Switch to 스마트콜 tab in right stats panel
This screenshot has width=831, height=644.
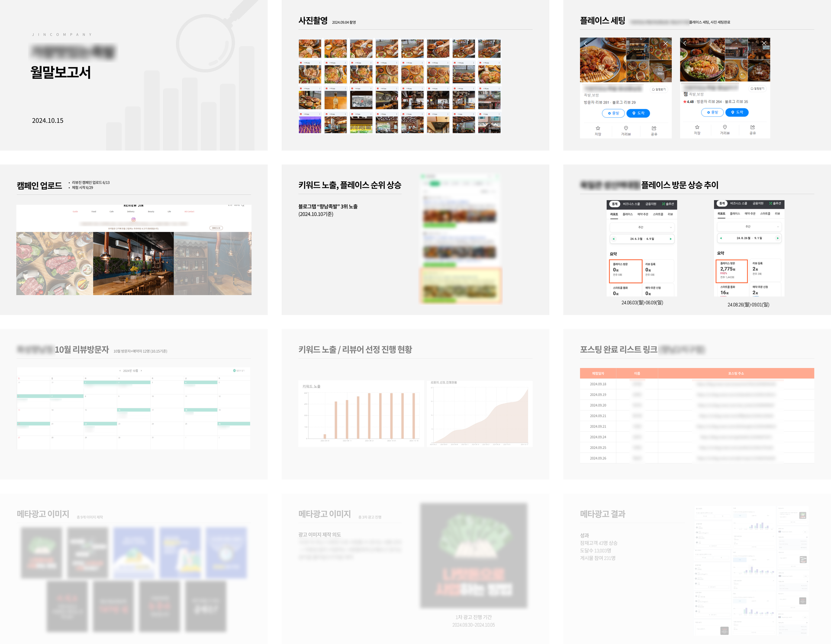tap(765, 214)
